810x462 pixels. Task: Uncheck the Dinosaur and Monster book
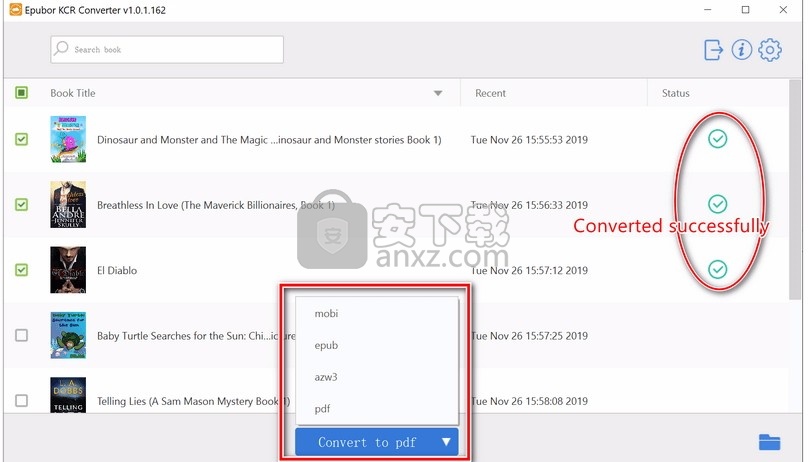[21, 139]
